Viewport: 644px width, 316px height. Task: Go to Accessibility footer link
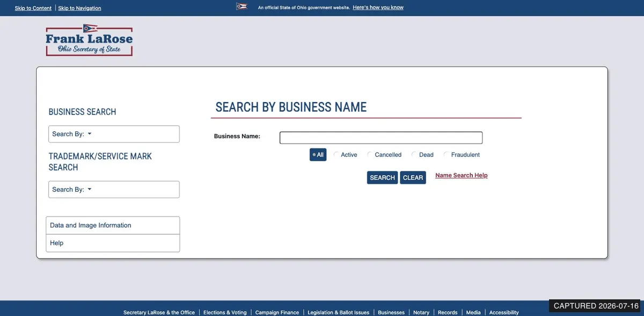pos(504,312)
